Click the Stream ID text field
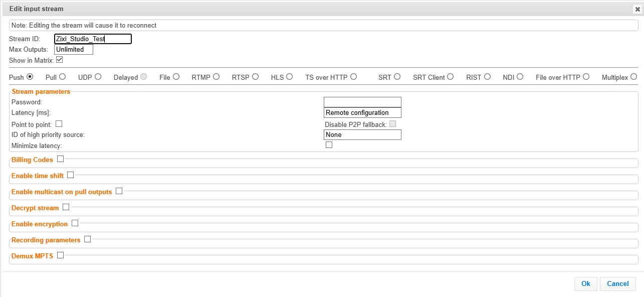 [93, 39]
